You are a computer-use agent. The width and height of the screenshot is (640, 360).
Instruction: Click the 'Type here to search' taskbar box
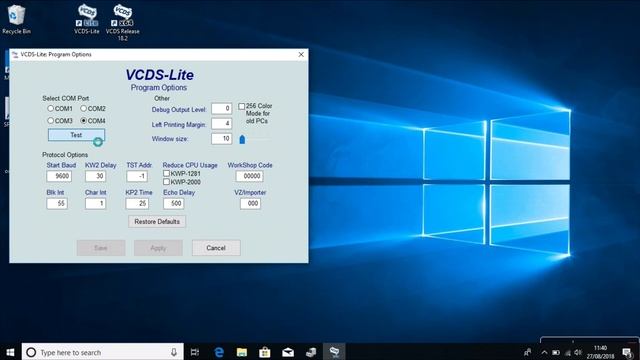pyautogui.click(x=102, y=352)
